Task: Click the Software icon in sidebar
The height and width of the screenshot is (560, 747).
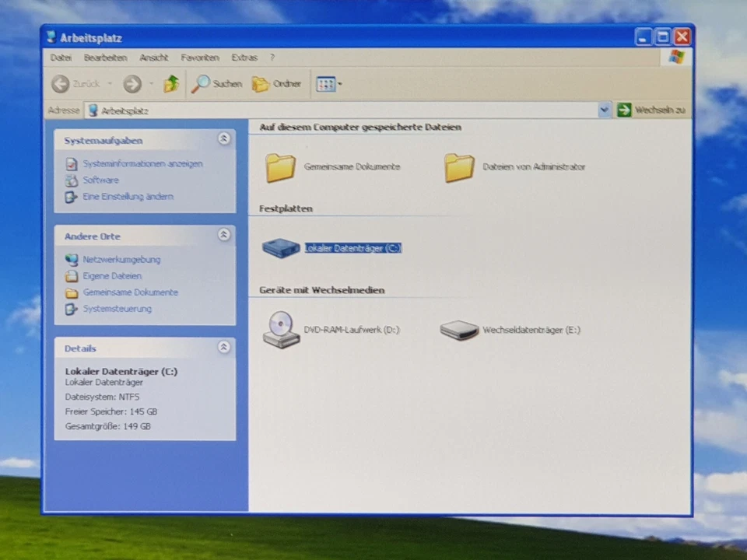Action: [72, 180]
